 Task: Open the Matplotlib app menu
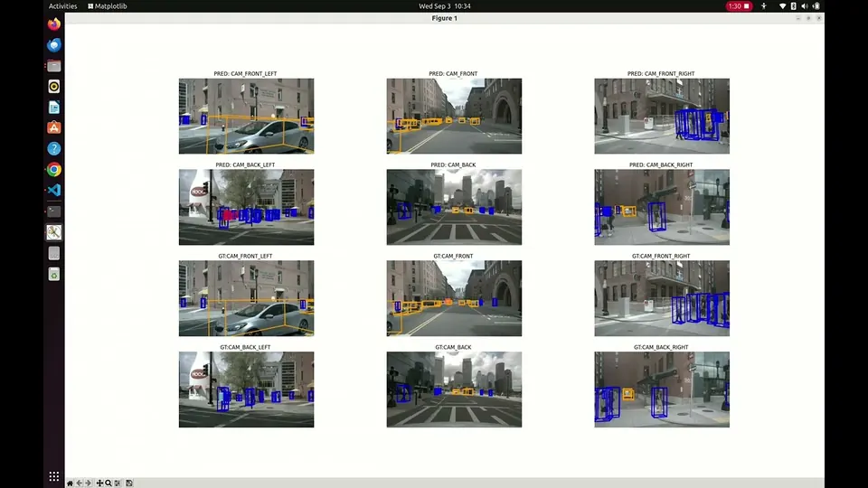tap(108, 6)
